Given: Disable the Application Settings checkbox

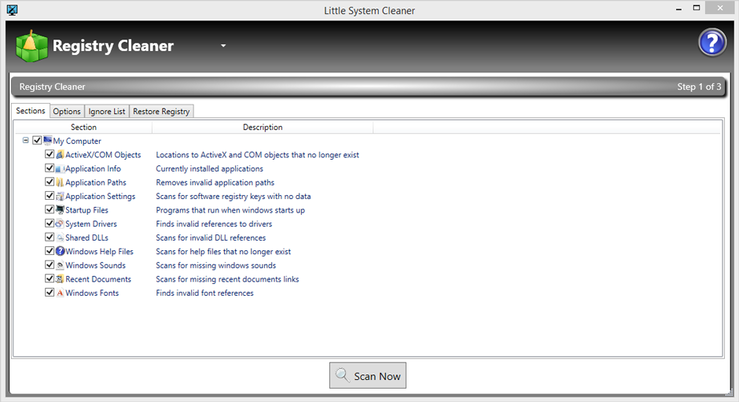Looking at the screenshot, I should click(x=49, y=196).
